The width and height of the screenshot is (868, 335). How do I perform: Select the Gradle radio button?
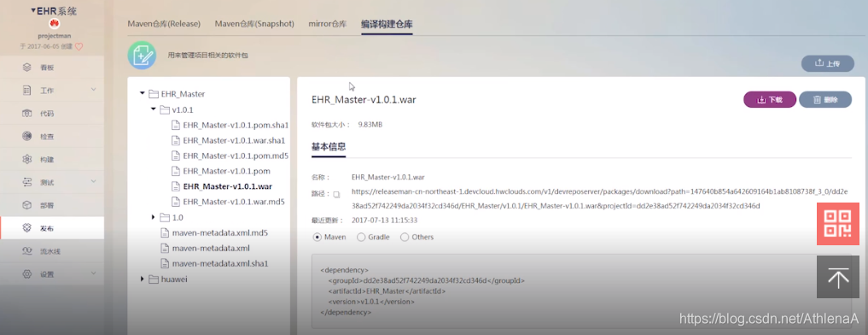361,237
